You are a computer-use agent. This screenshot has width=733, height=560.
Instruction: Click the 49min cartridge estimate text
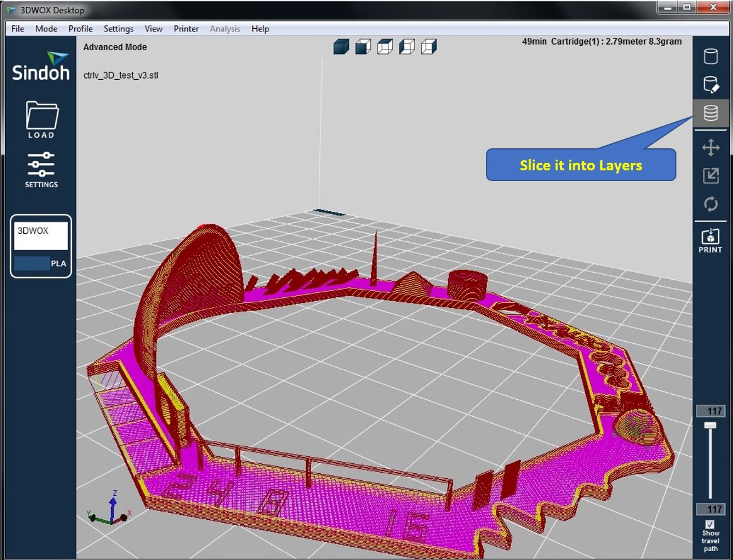pyautogui.click(x=602, y=41)
